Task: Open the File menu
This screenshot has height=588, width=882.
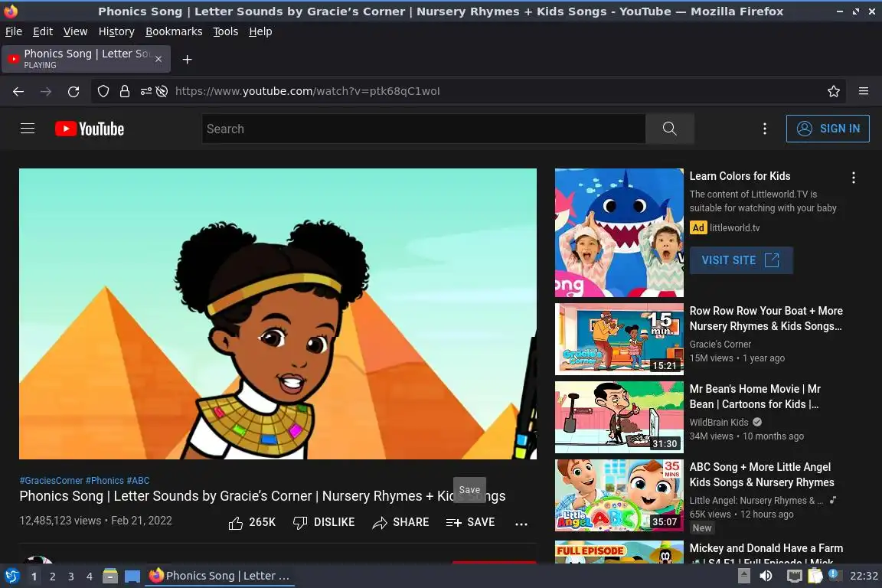Action: (x=14, y=31)
